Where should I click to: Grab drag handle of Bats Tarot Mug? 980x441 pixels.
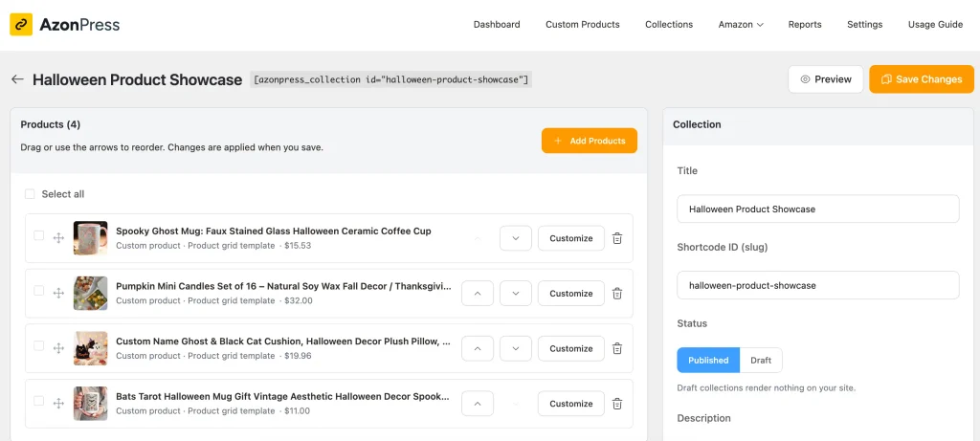point(58,404)
